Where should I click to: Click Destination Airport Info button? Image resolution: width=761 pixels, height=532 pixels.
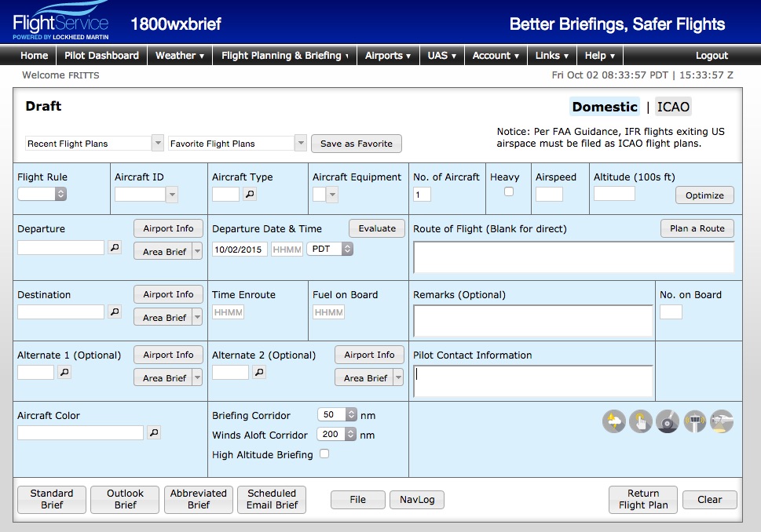168,294
